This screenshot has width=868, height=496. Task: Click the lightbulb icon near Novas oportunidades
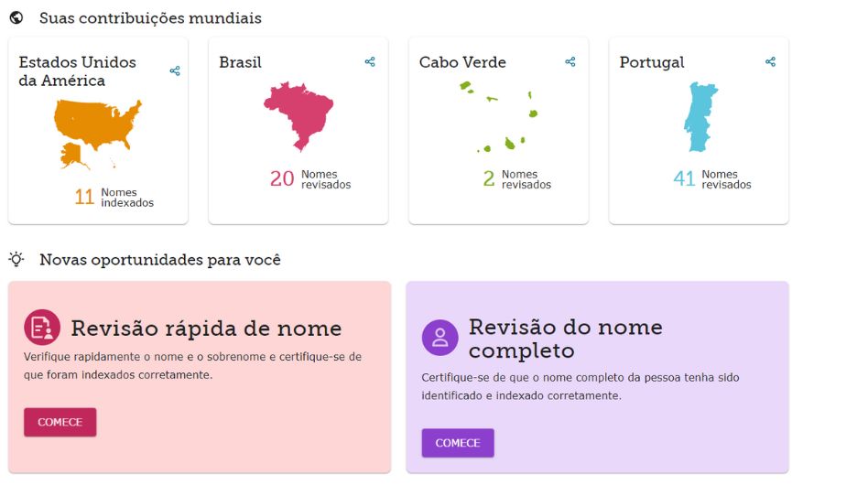[x=16, y=259]
